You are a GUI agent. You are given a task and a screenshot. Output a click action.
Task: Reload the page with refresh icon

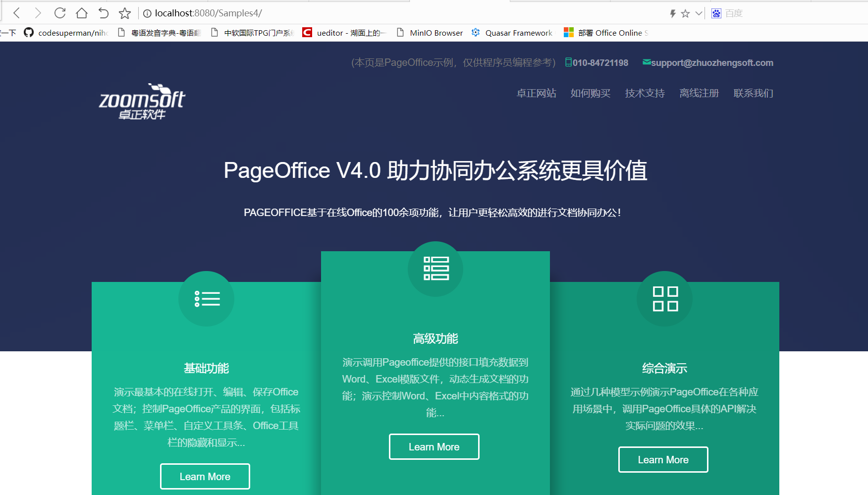(x=60, y=13)
